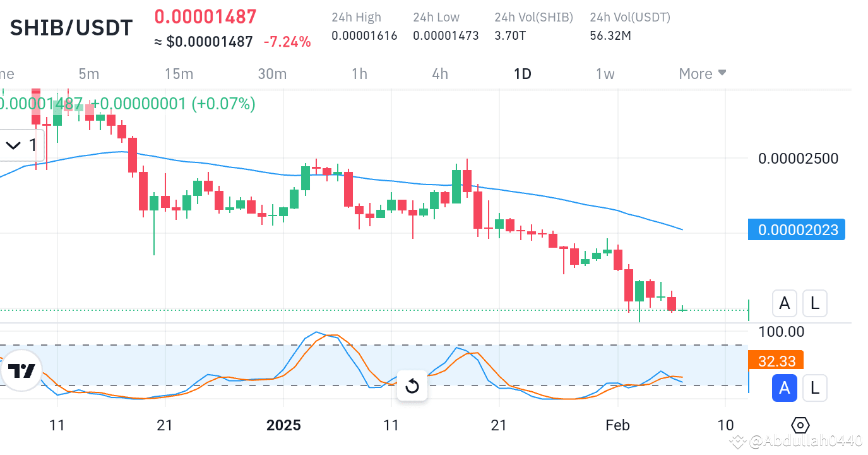Select the 30m timeframe
Image resolution: width=868 pixels, height=455 pixels.
point(272,73)
